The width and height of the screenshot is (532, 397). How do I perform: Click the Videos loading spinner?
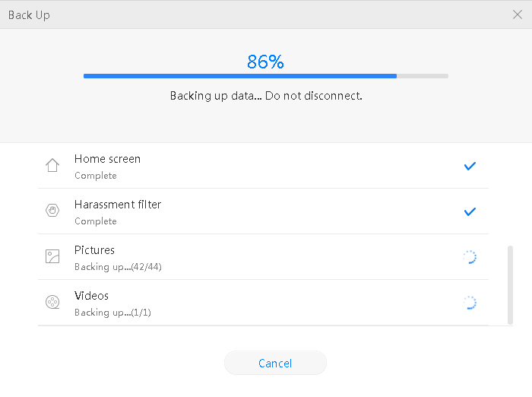(470, 303)
